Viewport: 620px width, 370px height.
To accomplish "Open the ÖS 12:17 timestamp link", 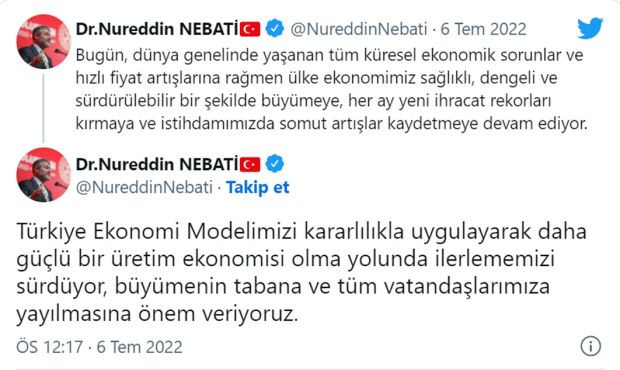I will pos(99,347).
